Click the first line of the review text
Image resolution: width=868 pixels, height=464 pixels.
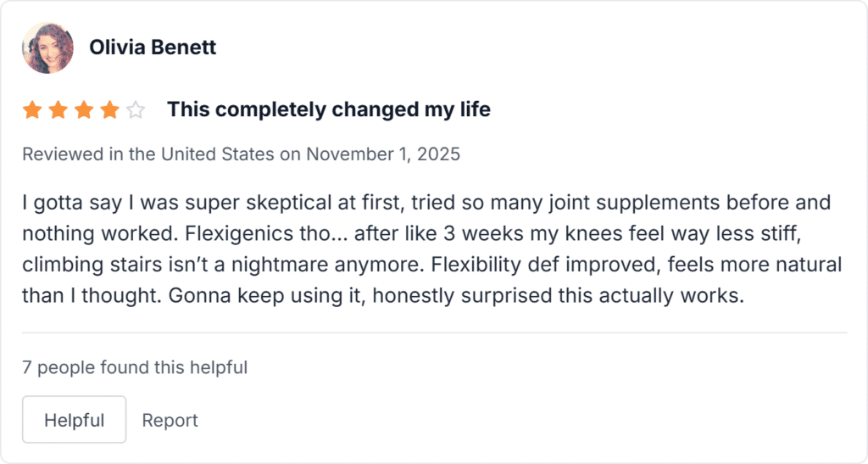426,203
